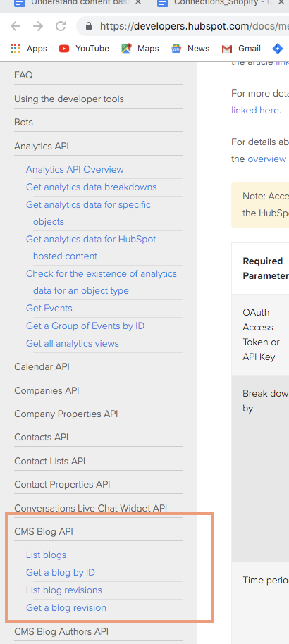The height and width of the screenshot is (644, 289).
Task: Click the browser forward arrow icon
Action: [x=38, y=26]
